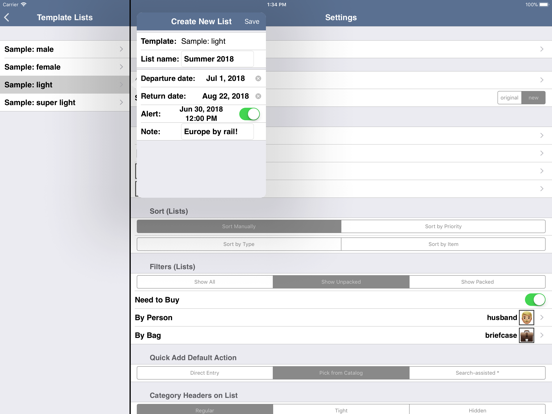The image size is (552, 414).
Task: Select the Sample: super light row
Action: click(64, 102)
